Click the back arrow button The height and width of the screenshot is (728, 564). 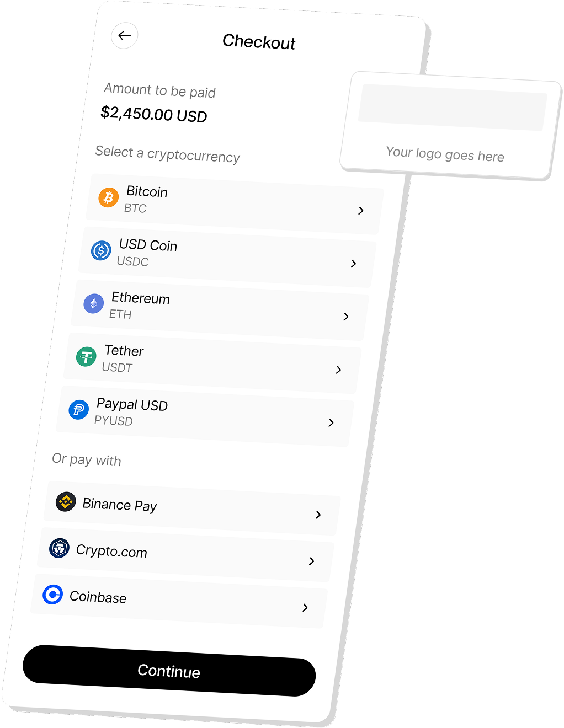(x=125, y=36)
